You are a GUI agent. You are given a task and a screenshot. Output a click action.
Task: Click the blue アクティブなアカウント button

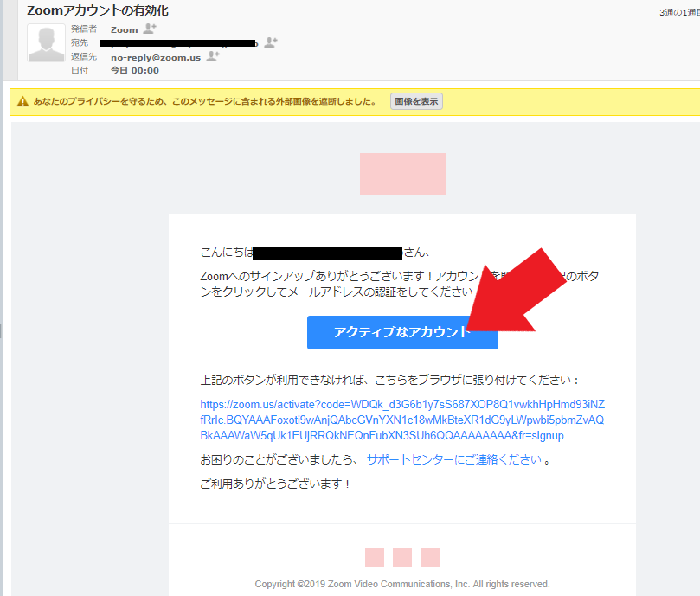point(402,332)
